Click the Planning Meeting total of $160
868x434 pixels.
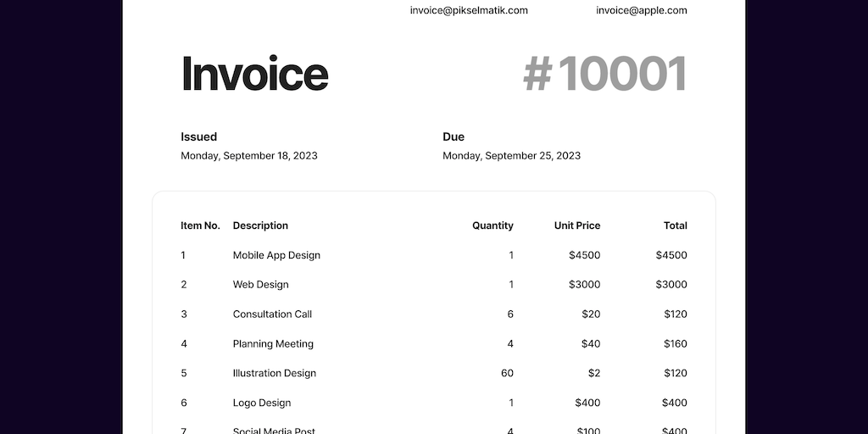[676, 344]
